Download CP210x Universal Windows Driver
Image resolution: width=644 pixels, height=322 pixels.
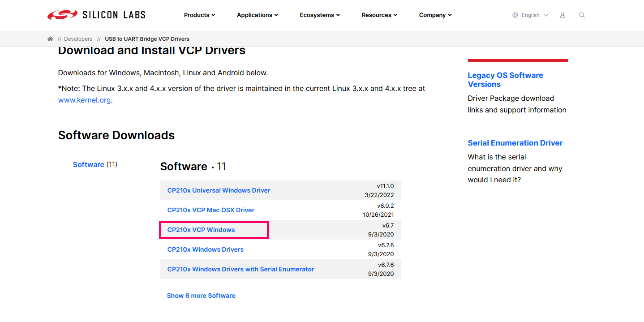[x=219, y=190]
